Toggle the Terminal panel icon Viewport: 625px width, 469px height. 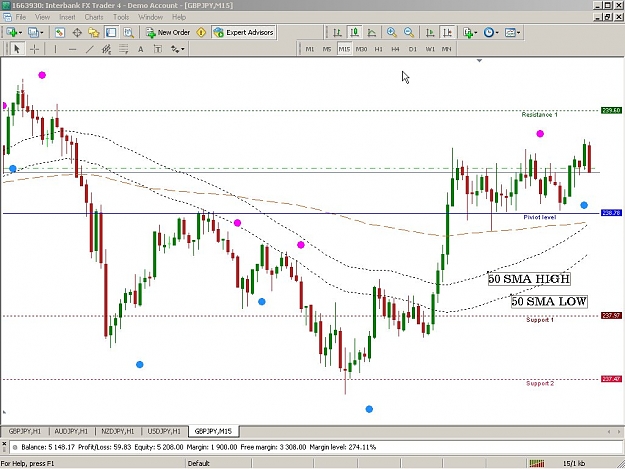click(x=111, y=32)
